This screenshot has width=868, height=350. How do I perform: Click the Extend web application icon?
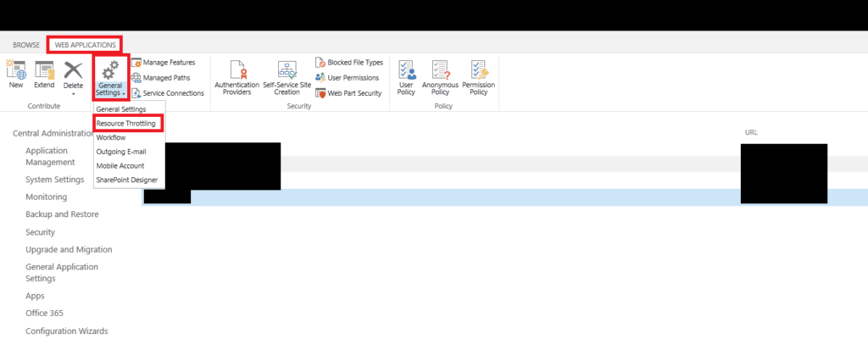click(44, 69)
